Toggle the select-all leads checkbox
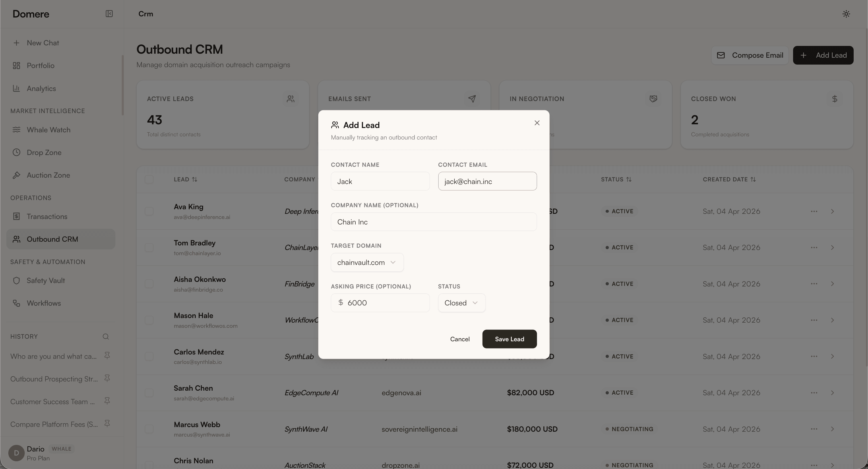The image size is (868, 469). pyautogui.click(x=149, y=179)
